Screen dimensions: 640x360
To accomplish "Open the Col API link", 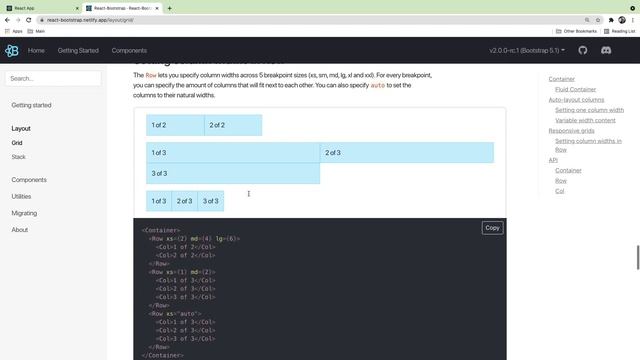I will tap(560, 191).
